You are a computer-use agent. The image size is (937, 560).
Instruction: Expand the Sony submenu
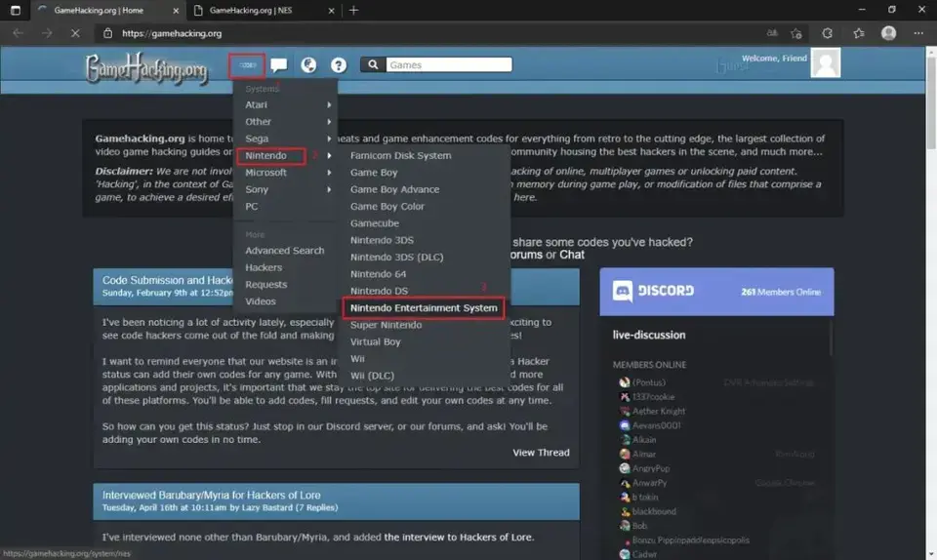pyautogui.click(x=286, y=189)
